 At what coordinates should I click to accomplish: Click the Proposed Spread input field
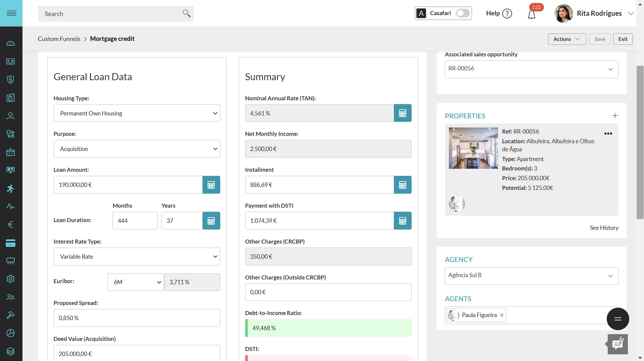point(137,318)
